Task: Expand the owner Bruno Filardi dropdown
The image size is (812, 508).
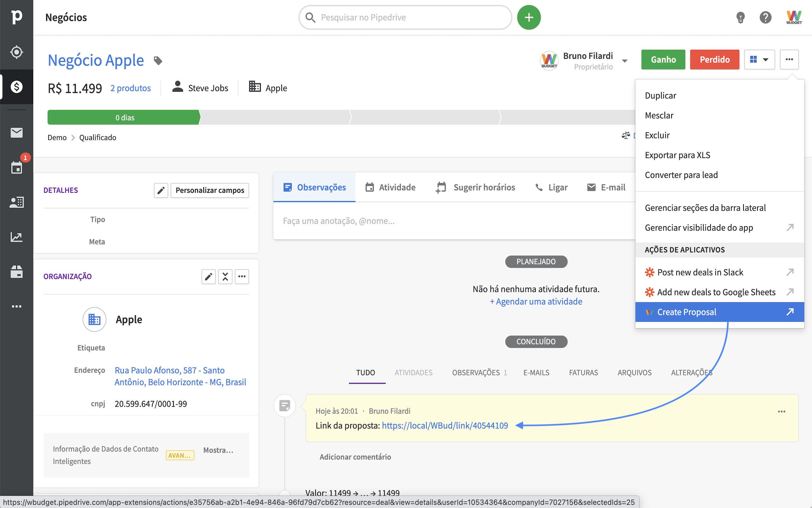Action: (625, 61)
